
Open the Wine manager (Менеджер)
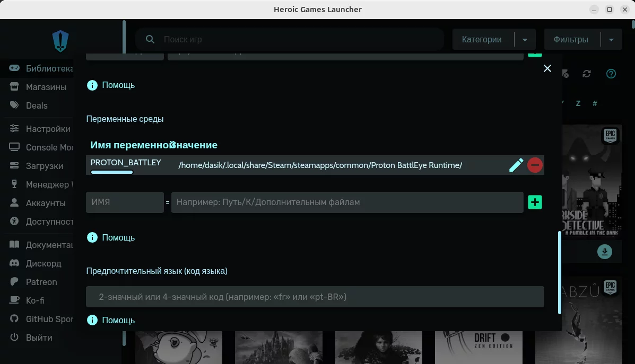41,185
